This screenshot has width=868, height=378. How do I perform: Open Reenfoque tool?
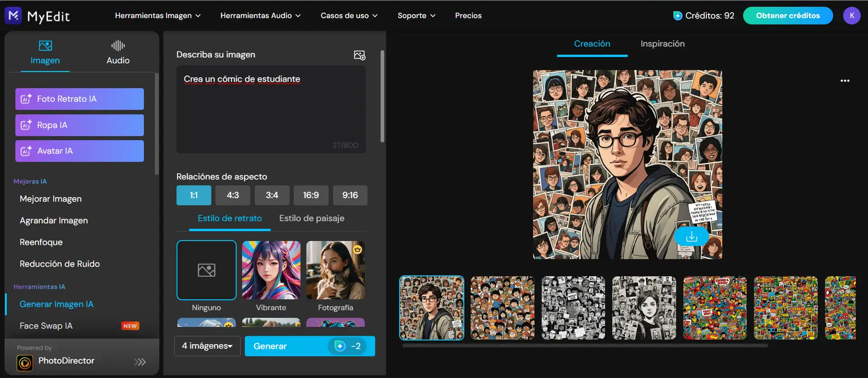coord(41,242)
